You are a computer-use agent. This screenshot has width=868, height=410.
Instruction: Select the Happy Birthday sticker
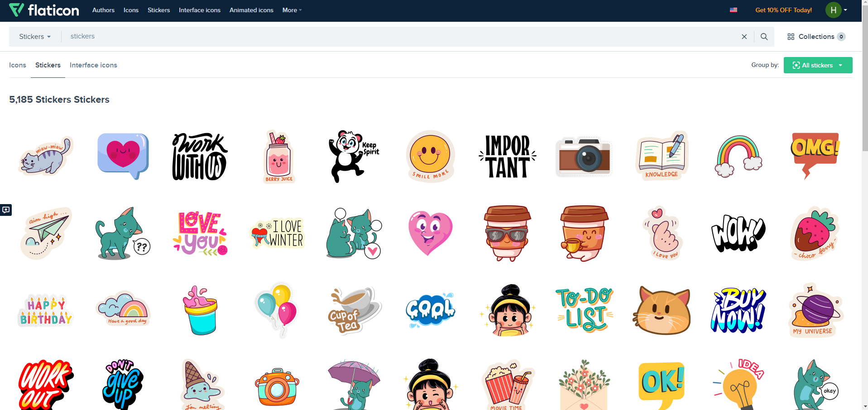pyautogui.click(x=45, y=310)
